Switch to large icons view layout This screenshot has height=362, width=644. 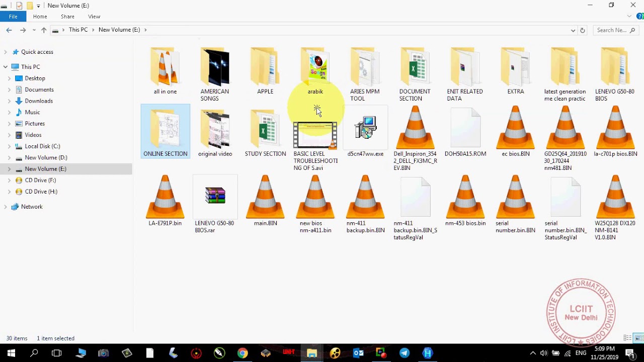point(638,338)
